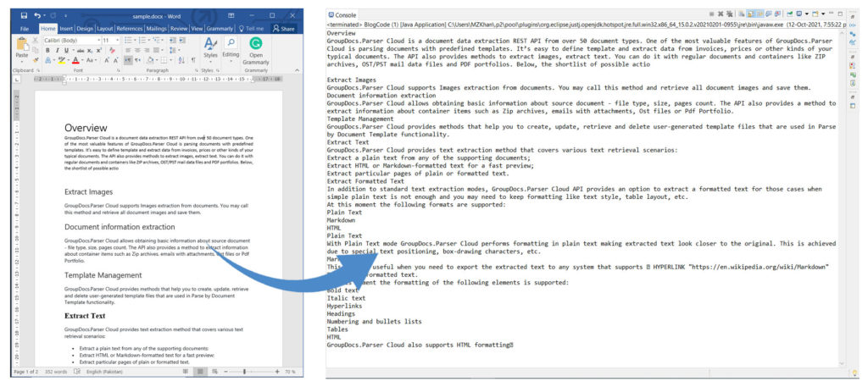Image resolution: width=868 pixels, height=387 pixels.
Task: Click the zoom slider in Word status bar
Action: click(x=245, y=372)
